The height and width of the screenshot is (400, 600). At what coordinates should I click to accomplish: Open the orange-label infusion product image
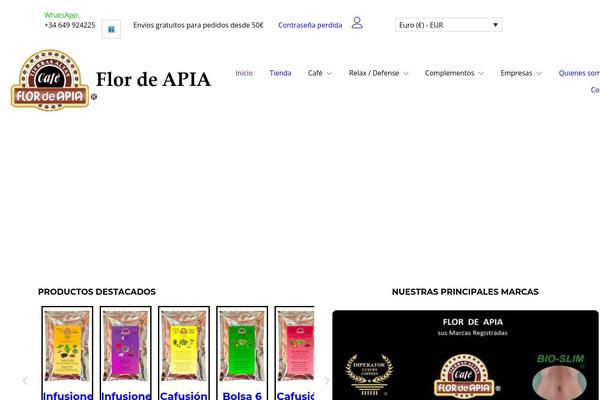tap(67, 346)
